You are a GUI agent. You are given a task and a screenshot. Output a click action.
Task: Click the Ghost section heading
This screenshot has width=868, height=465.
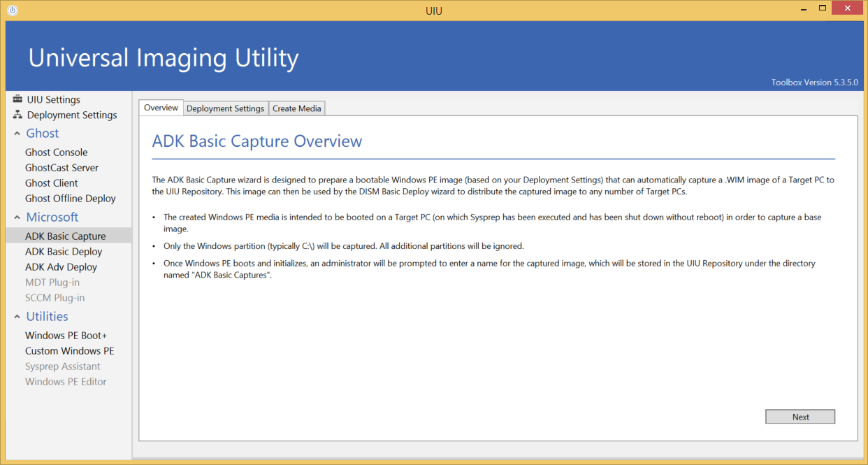[x=43, y=134]
